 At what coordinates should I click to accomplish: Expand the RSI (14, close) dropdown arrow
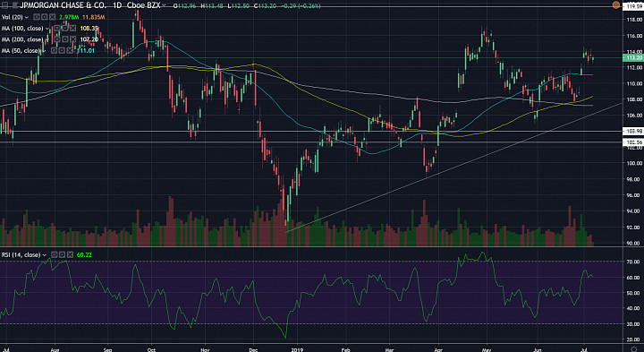coord(44,255)
